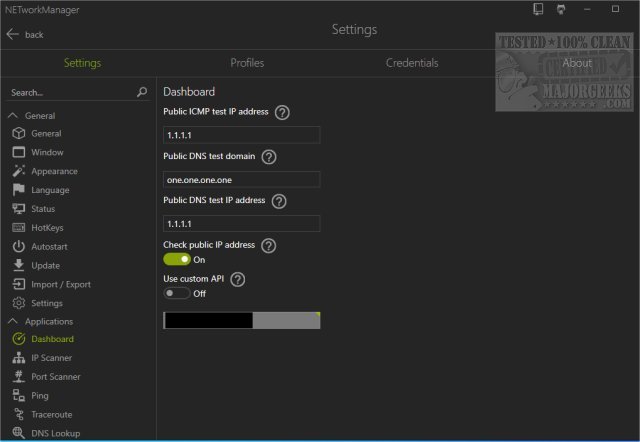The width and height of the screenshot is (640, 442).
Task: Go to Autostart settings
Action: [52, 246]
